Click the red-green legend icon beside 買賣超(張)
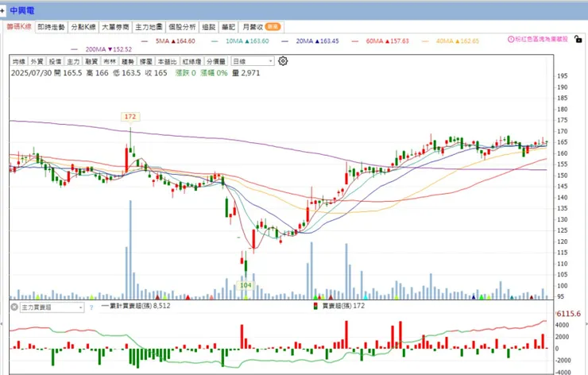This screenshot has height=375, width=588. [315, 306]
